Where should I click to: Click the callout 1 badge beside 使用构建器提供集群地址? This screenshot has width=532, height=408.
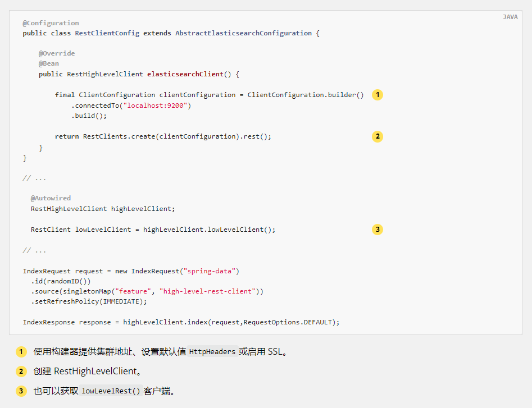(21, 352)
